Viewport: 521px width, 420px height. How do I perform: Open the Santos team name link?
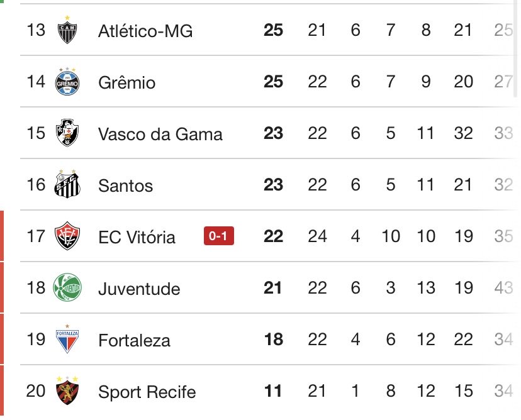point(126,185)
